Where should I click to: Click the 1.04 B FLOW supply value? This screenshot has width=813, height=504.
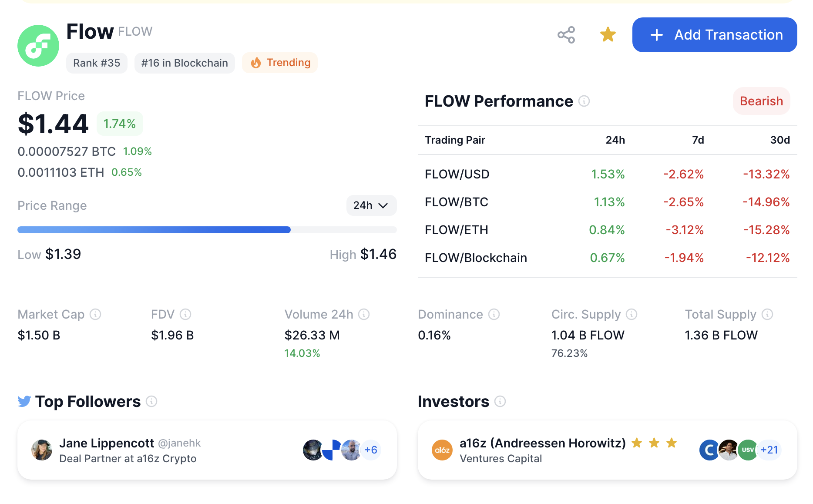point(588,335)
